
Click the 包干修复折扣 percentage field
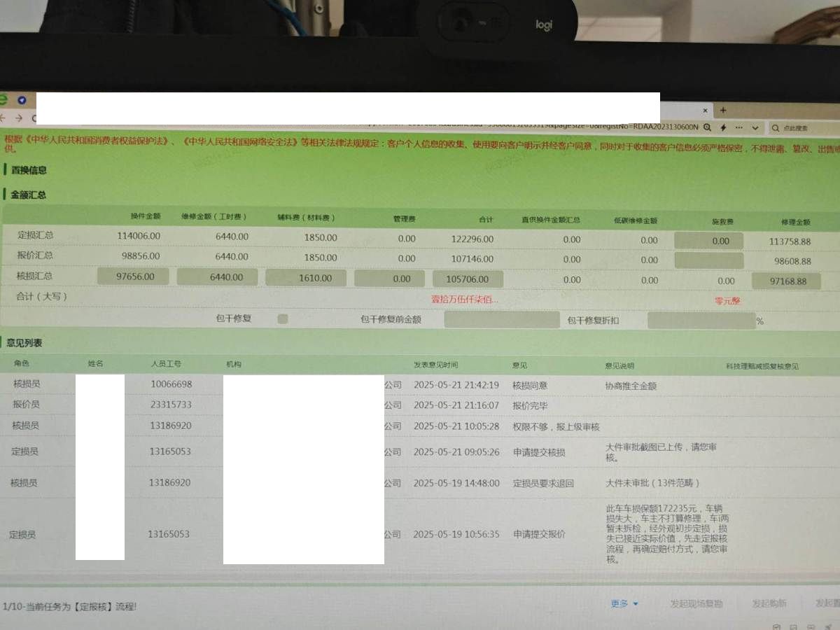click(x=701, y=321)
